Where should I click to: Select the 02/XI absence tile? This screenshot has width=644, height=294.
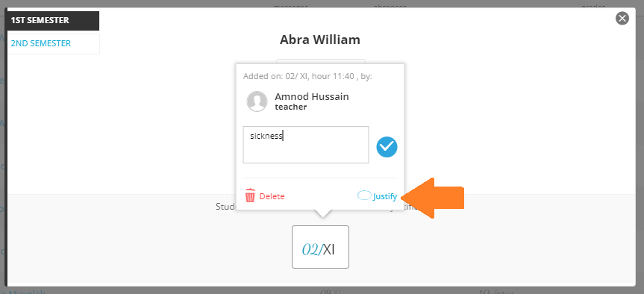[320, 247]
